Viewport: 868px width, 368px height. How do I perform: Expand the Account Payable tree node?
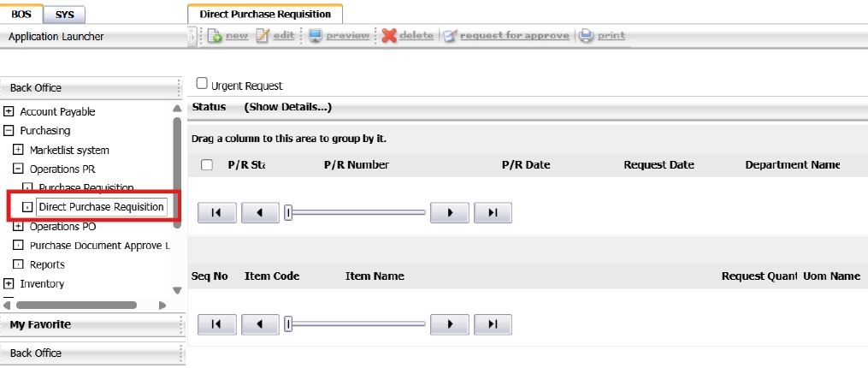[9, 111]
